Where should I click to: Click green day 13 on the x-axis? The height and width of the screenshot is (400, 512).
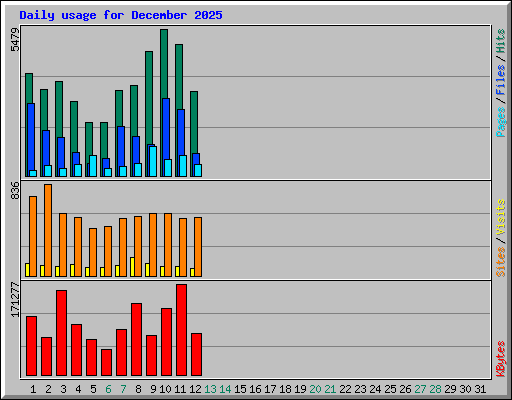click(x=210, y=389)
